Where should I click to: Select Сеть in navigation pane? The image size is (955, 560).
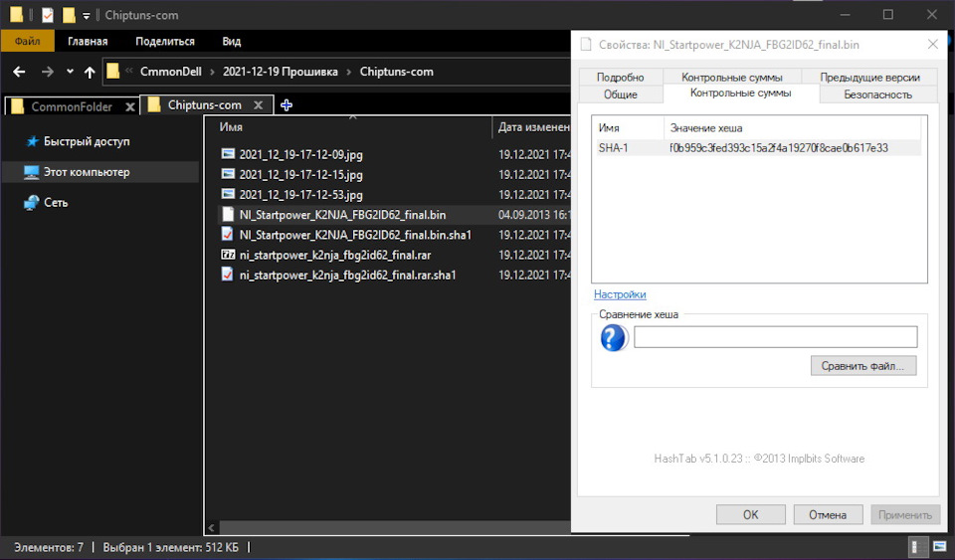click(x=56, y=203)
